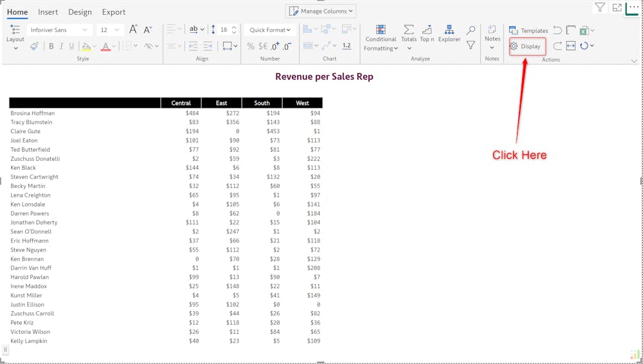The height and width of the screenshot is (364, 643).
Task: Expand the Quick Format dropdown
Action: point(269,30)
